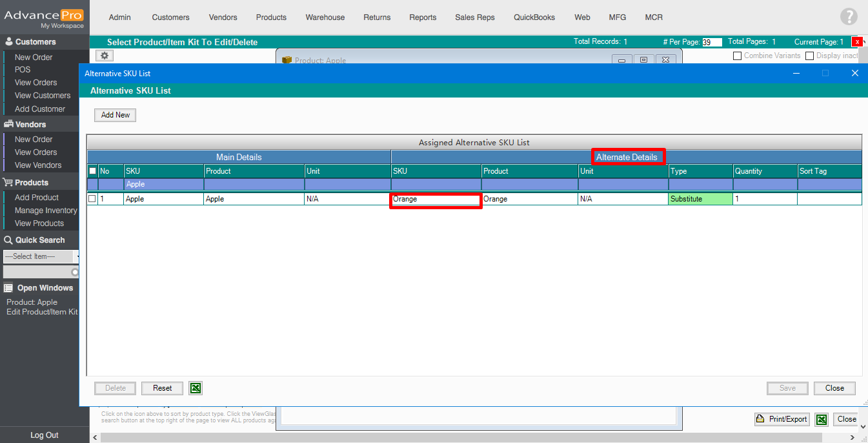Click the Products cart icon in sidebar
Viewport: 868px width, 443px height.
point(8,183)
